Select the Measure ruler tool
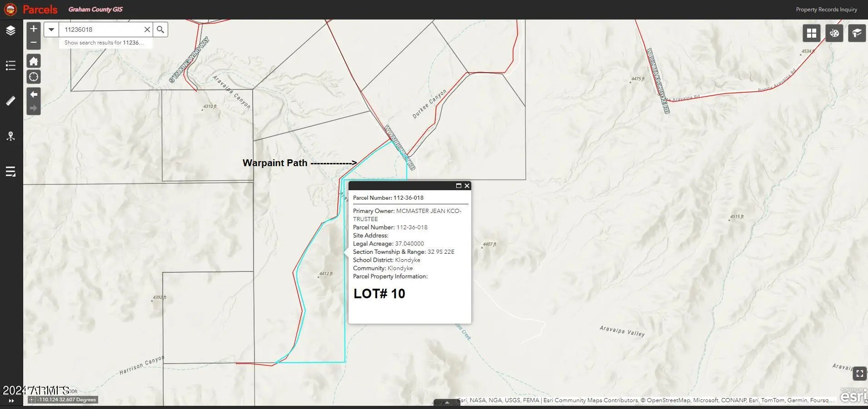This screenshot has height=409, width=868. coord(10,100)
